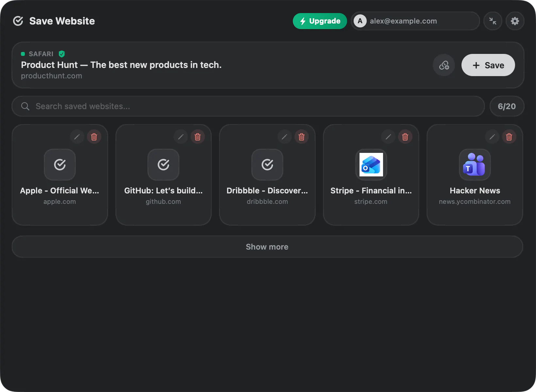Delete the Dribbble saved website
This screenshot has height=392, width=536.
[x=302, y=137]
